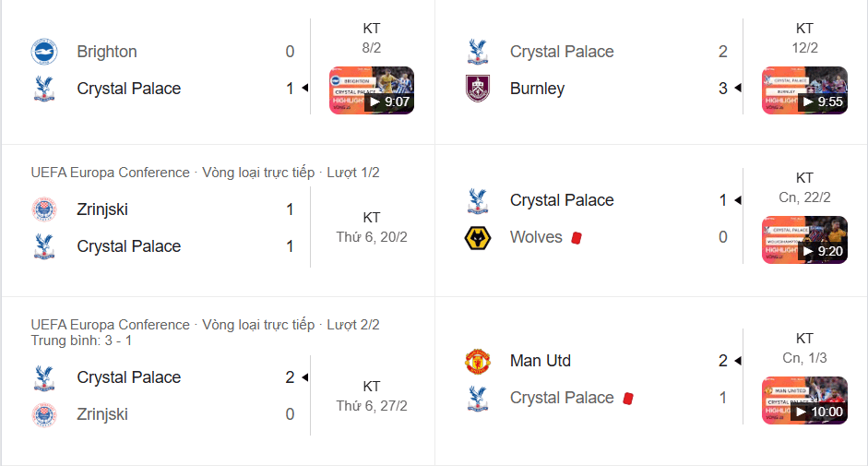868x466 pixels.
Task: Click Crystal Palace crest in the Burnley match
Action: pos(477,52)
